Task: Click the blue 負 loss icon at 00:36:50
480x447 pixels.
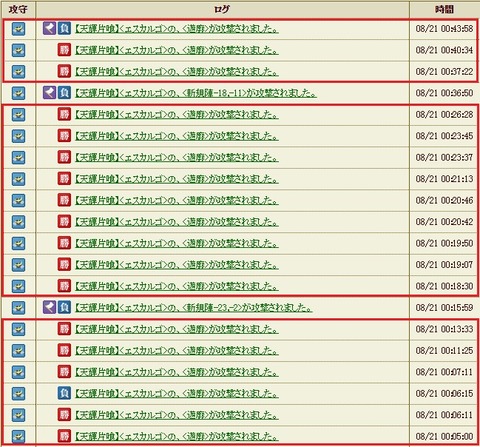Action: (x=64, y=93)
